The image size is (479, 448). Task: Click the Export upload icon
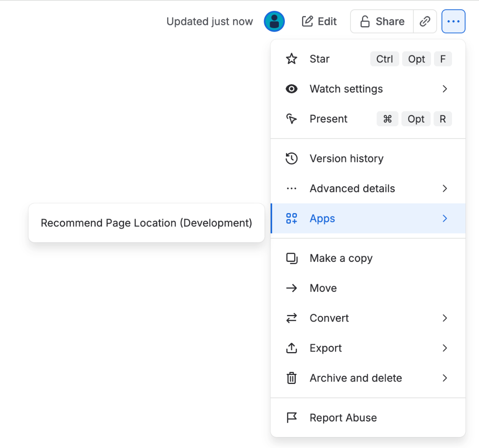(x=292, y=348)
